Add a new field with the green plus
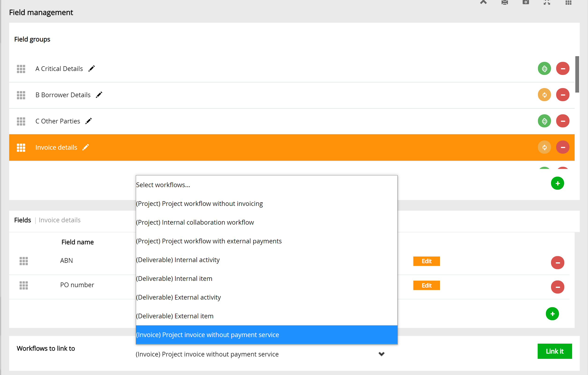 [x=552, y=314]
